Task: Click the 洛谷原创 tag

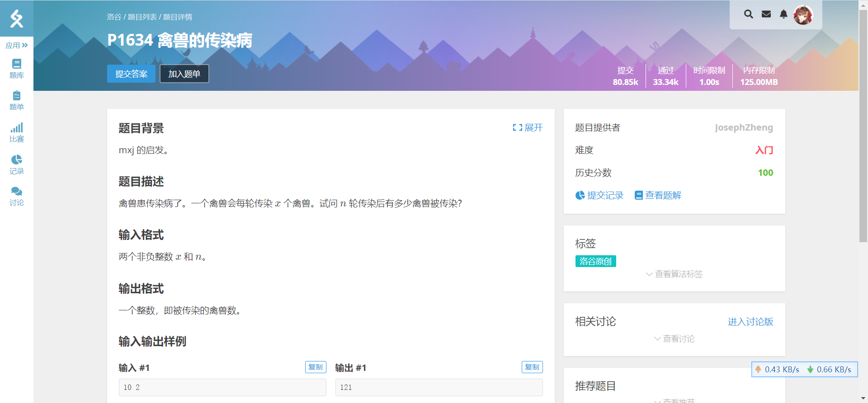Action: (x=595, y=261)
